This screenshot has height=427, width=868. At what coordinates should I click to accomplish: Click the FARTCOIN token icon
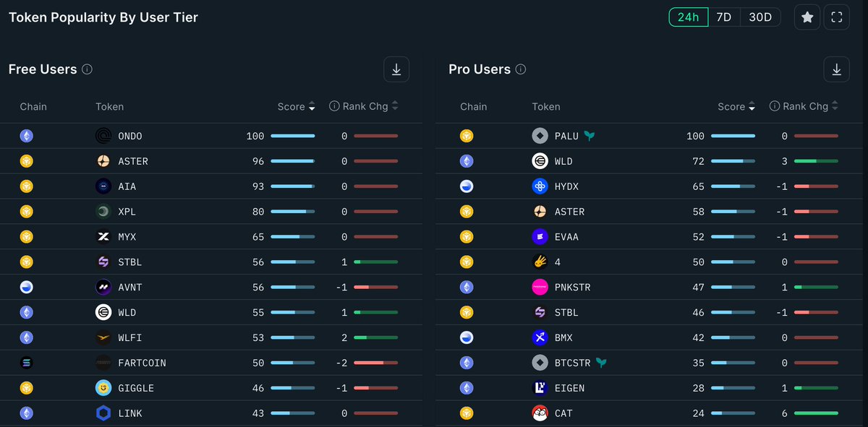[x=103, y=363]
